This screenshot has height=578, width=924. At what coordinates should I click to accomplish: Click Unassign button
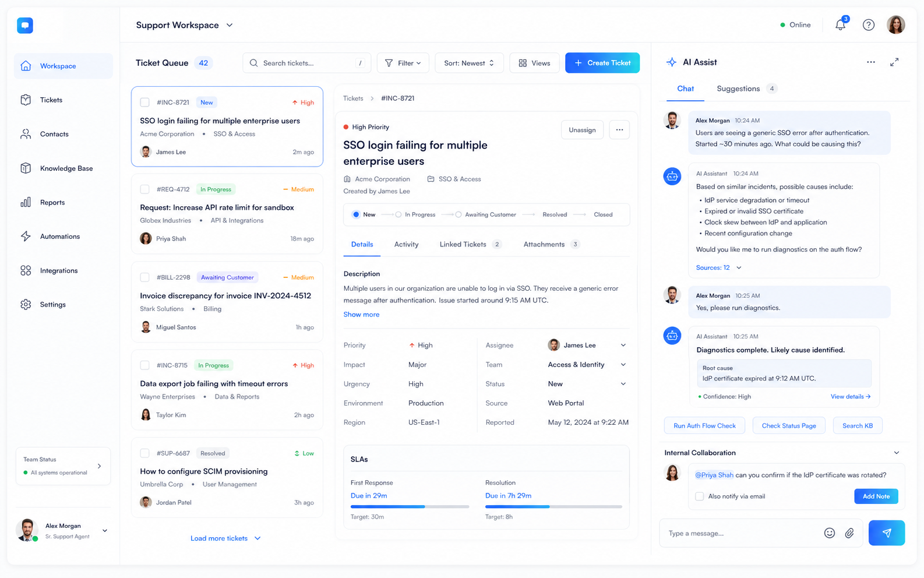tap(582, 130)
